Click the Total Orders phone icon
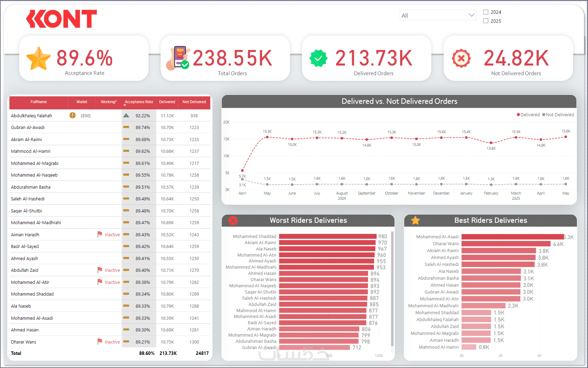Viewport: 588px width, 368px height. pos(178,58)
